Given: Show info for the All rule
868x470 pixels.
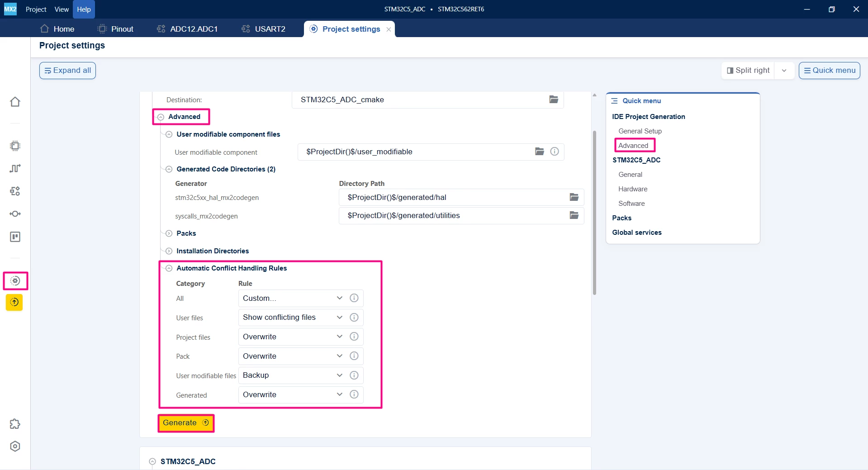Looking at the screenshot, I should [354, 298].
